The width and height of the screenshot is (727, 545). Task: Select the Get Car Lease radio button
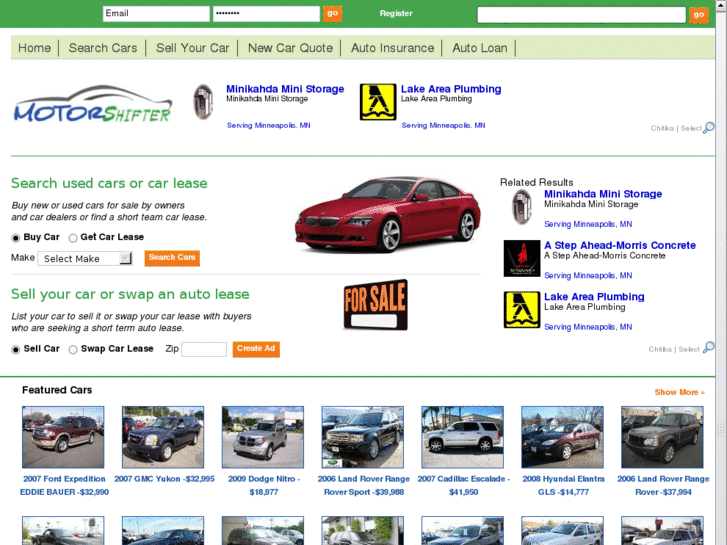click(73, 238)
